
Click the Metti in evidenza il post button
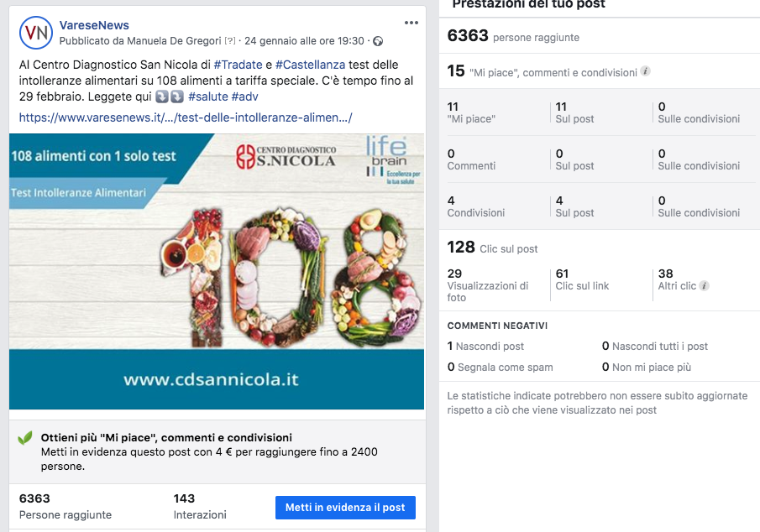coord(345,508)
